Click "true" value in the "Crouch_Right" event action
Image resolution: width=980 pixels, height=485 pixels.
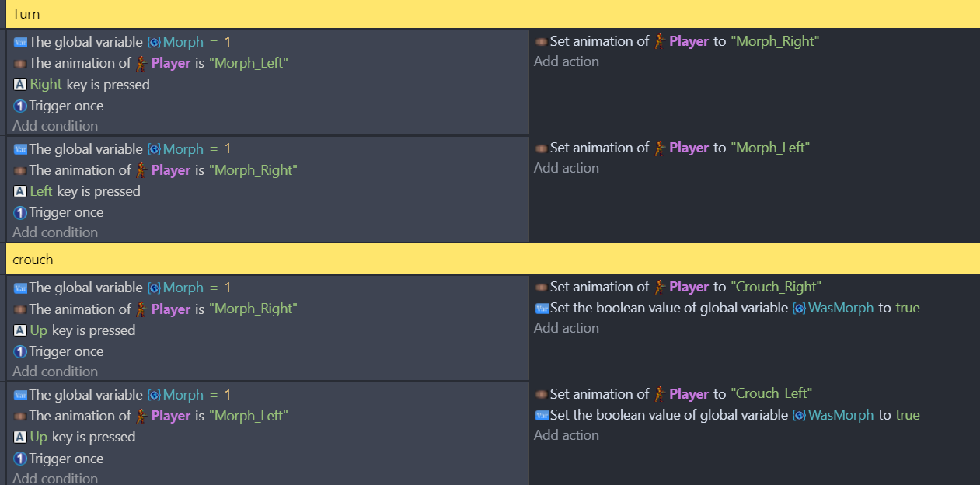907,309
